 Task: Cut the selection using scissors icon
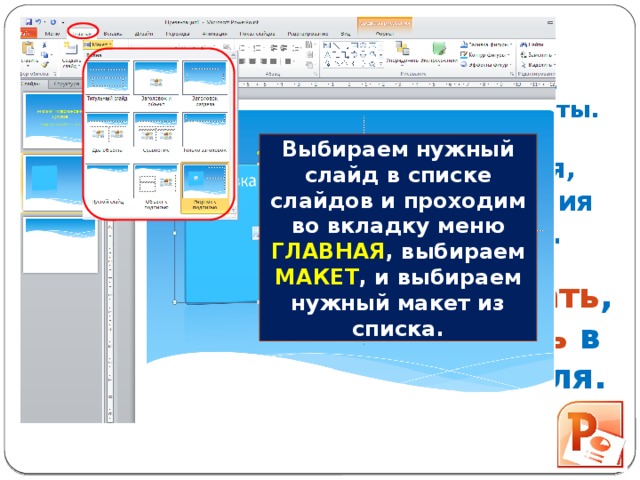44,44
